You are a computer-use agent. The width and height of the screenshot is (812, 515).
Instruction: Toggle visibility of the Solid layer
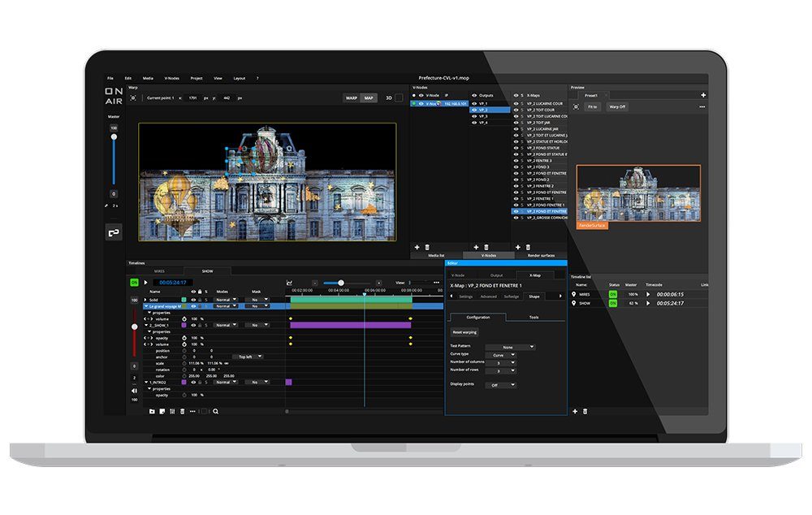pos(193,300)
